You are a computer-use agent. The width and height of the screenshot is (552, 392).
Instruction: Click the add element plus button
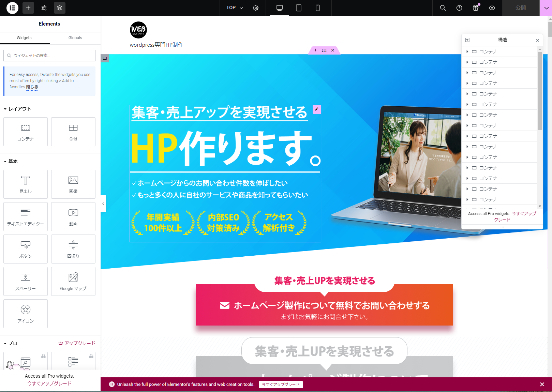(28, 8)
